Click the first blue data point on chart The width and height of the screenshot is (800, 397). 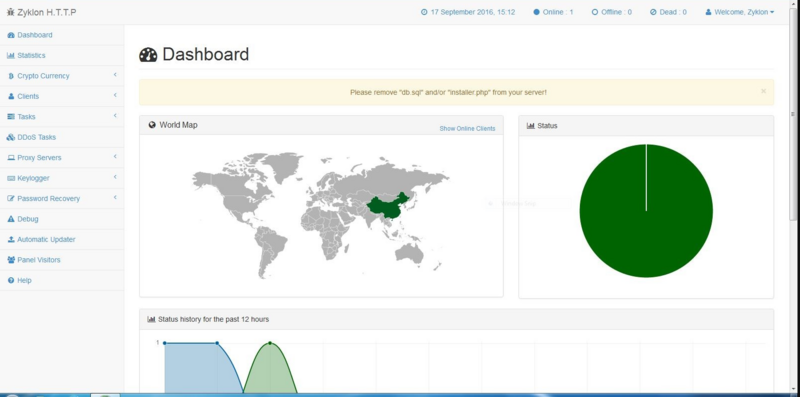pyautogui.click(x=165, y=343)
